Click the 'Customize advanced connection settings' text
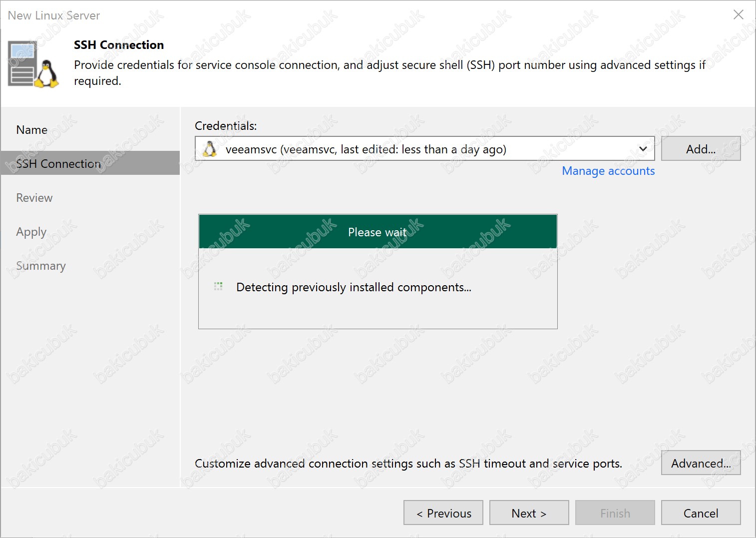The image size is (756, 538). pyautogui.click(x=408, y=464)
